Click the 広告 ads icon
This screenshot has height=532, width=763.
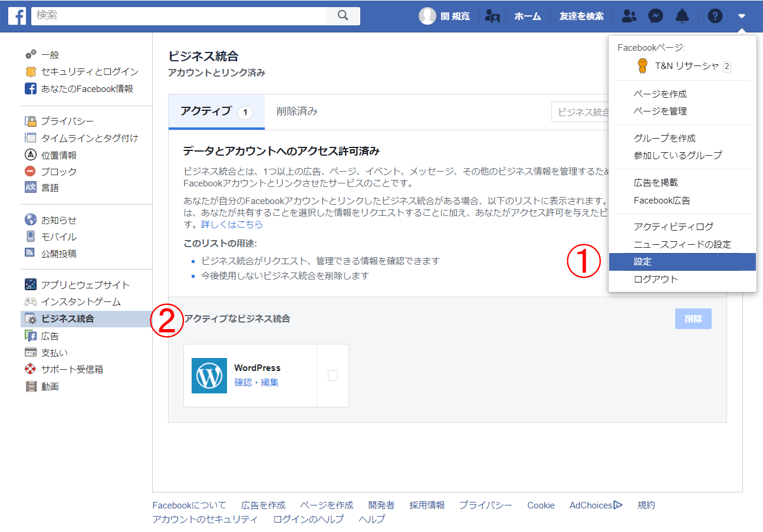click(31, 336)
